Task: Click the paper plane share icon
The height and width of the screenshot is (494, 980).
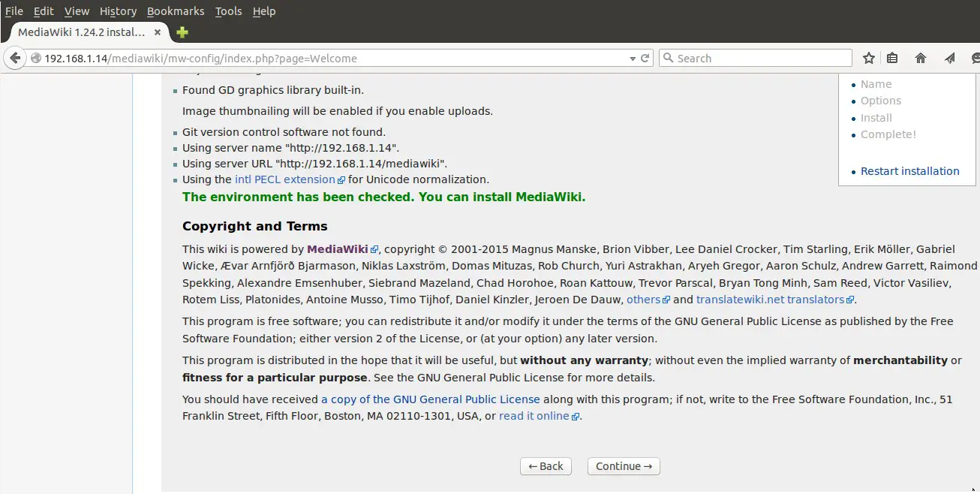Action: [950, 58]
